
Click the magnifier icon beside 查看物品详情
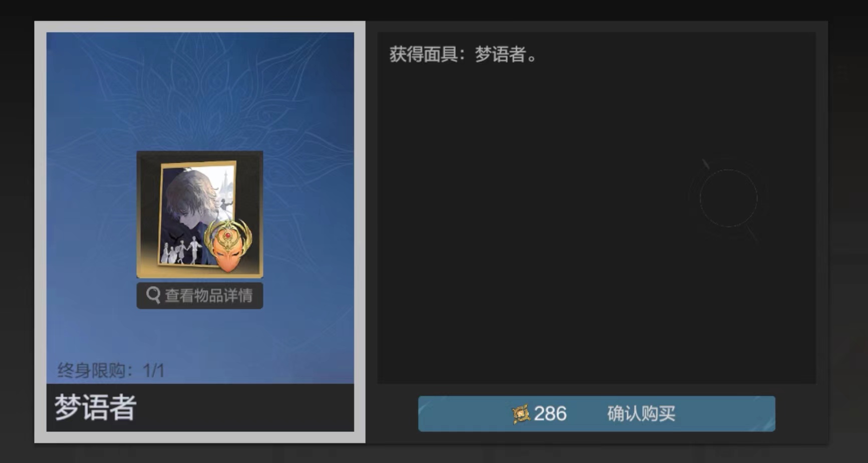pos(153,295)
